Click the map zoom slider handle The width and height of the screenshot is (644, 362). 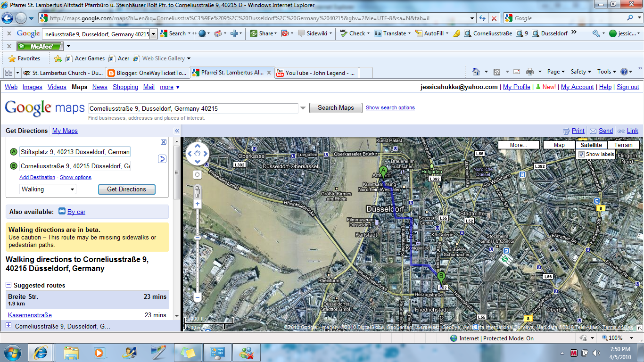pyautogui.click(x=197, y=238)
